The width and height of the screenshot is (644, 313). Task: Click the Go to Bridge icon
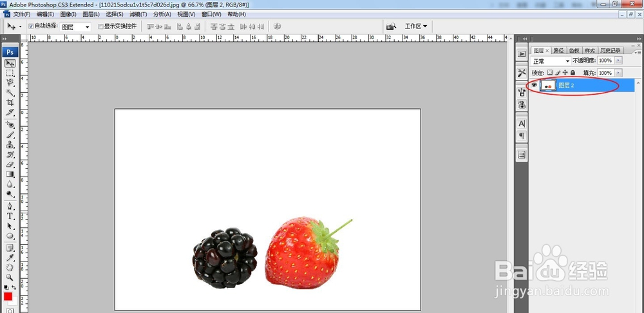tap(392, 26)
